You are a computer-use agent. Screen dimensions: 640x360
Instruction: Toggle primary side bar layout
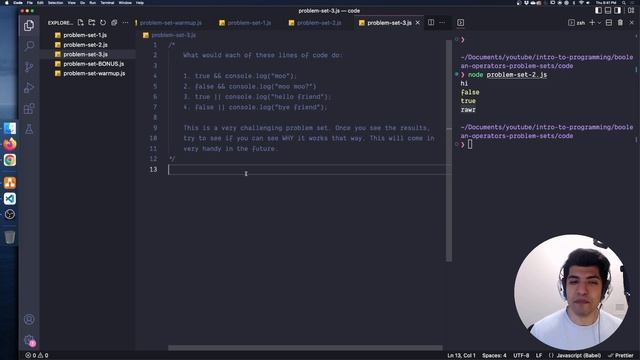pos(598,10)
